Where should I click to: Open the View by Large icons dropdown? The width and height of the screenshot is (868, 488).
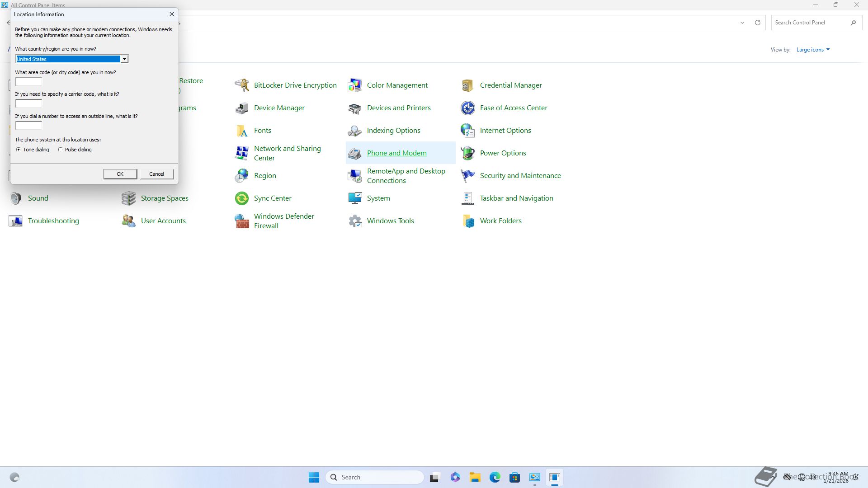[813, 50]
